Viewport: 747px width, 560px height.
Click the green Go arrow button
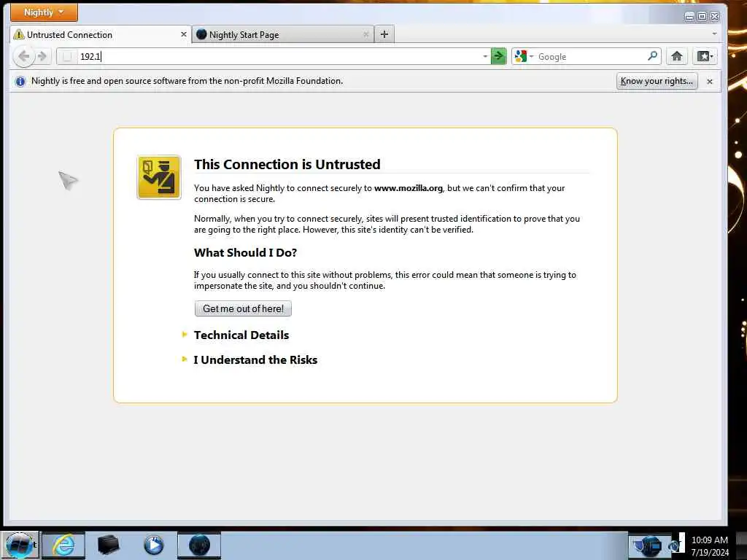tap(498, 56)
